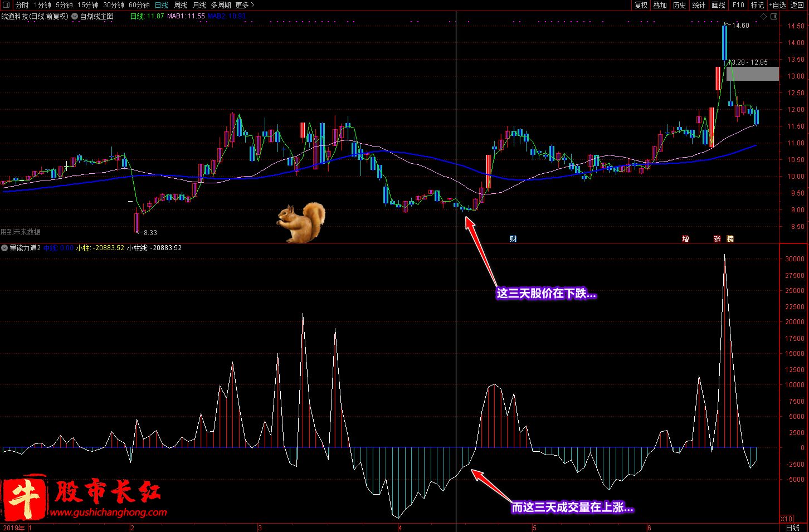Click the yellow 小柱: -20883.52 readout
Viewport: 809px width, 532px height.
click(100, 248)
